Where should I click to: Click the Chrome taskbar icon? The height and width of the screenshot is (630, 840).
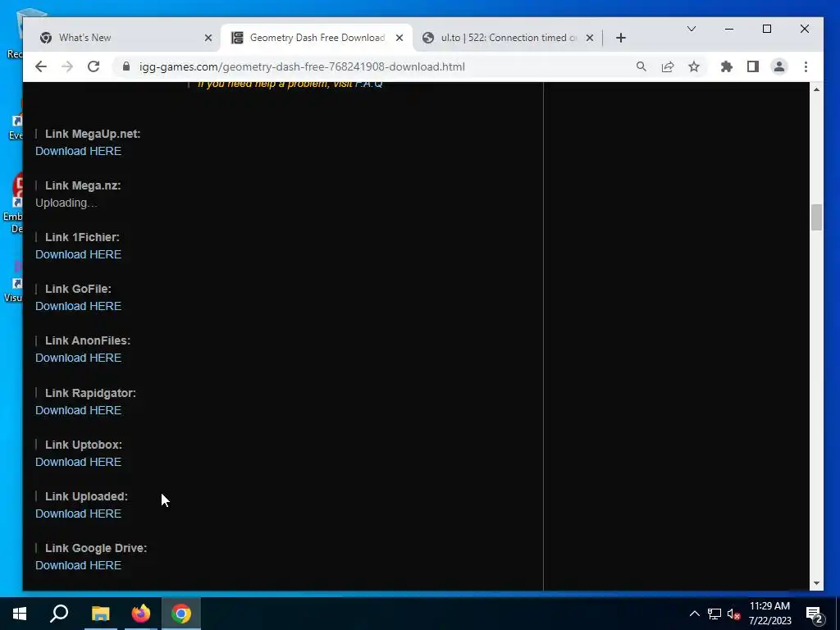tap(181, 614)
